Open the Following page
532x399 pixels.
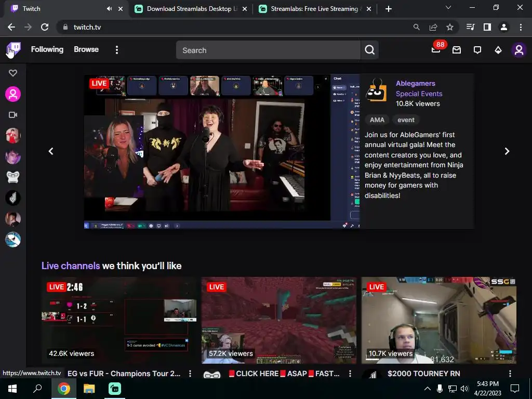[47, 49]
